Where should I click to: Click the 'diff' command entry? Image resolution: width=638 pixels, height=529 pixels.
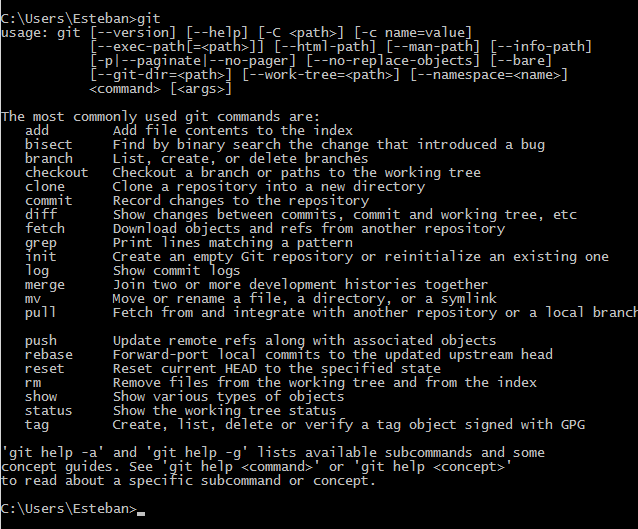(x=41, y=214)
